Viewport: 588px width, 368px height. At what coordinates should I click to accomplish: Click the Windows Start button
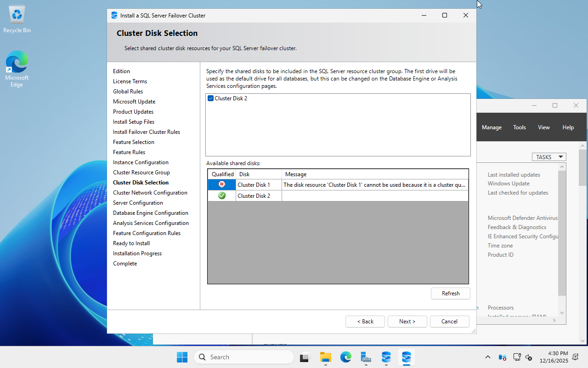[182, 357]
